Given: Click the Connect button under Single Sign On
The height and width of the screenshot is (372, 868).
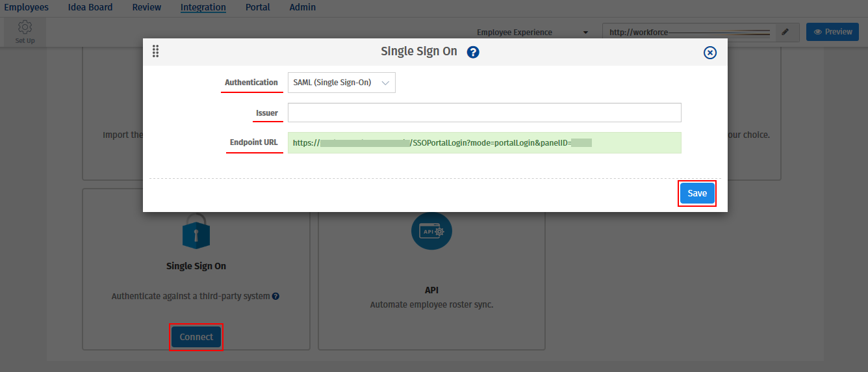Looking at the screenshot, I should 196,337.
